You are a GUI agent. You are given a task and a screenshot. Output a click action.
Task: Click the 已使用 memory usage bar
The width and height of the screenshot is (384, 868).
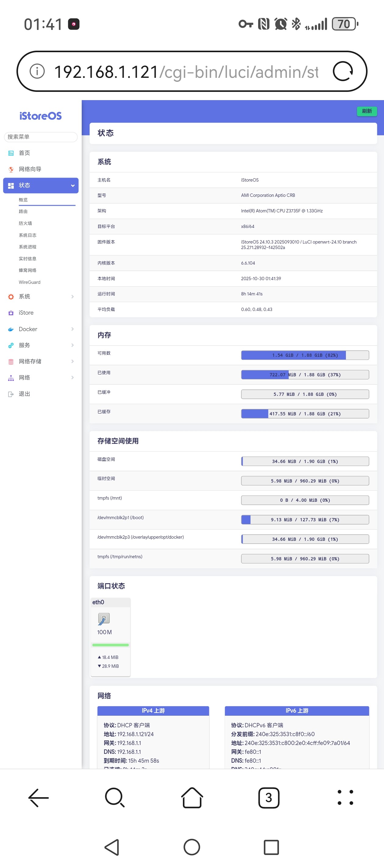304,375
